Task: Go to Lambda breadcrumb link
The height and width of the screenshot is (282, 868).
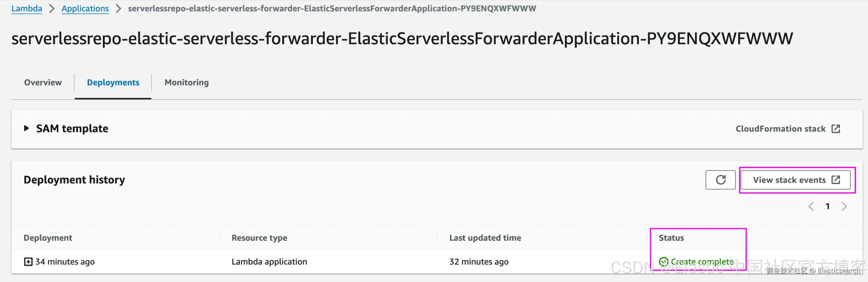Action: point(27,8)
